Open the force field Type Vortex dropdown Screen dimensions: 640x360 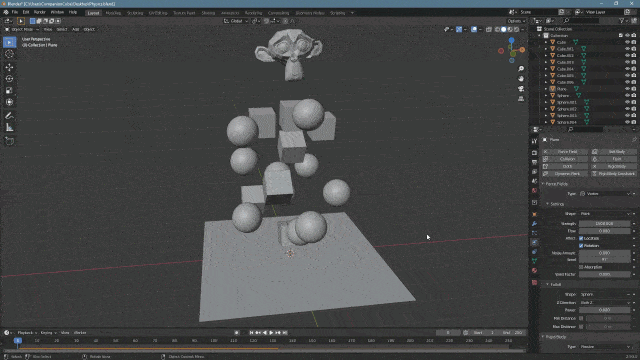click(605, 194)
